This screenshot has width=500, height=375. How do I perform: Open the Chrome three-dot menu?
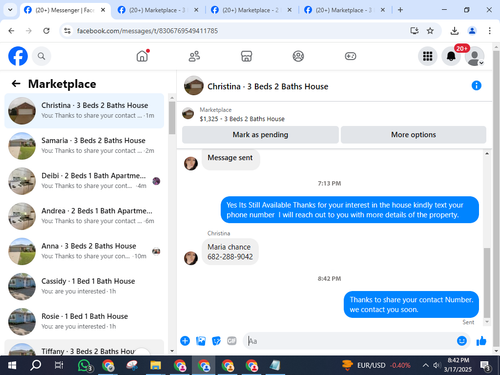pos(489,31)
